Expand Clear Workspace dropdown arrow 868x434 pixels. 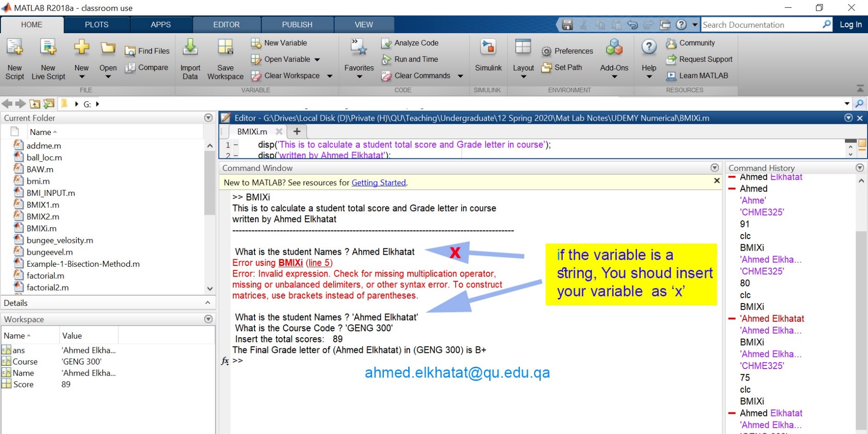(330, 76)
